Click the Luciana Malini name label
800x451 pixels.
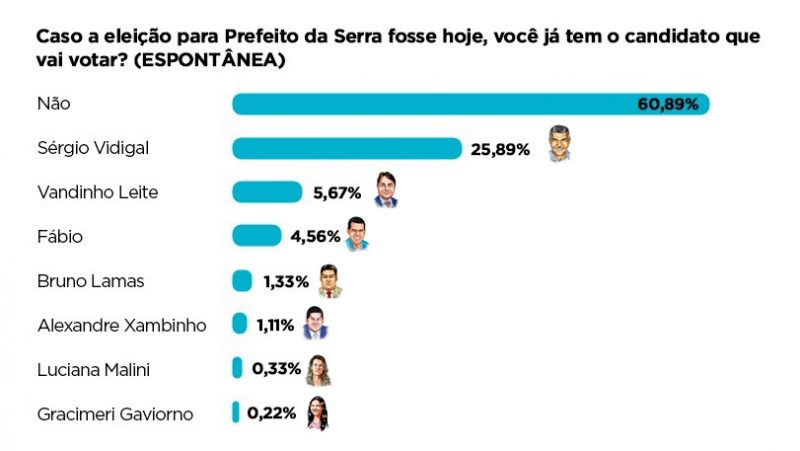93,370
